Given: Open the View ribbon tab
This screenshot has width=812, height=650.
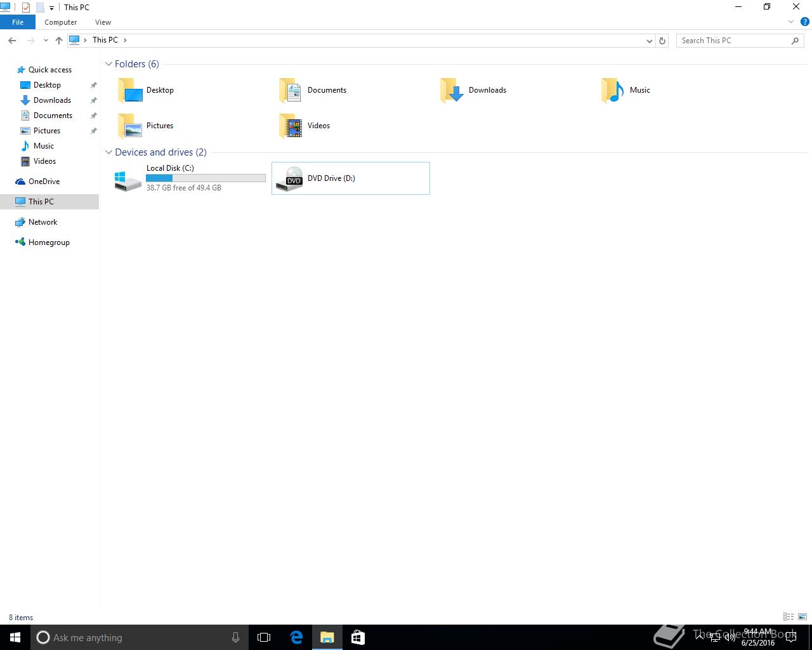Looking at the screenshot, I should pos(103,22).
